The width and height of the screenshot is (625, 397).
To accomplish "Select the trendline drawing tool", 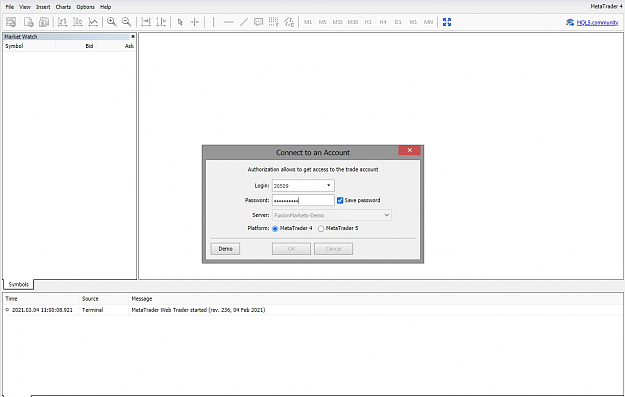I will (244, 22).
